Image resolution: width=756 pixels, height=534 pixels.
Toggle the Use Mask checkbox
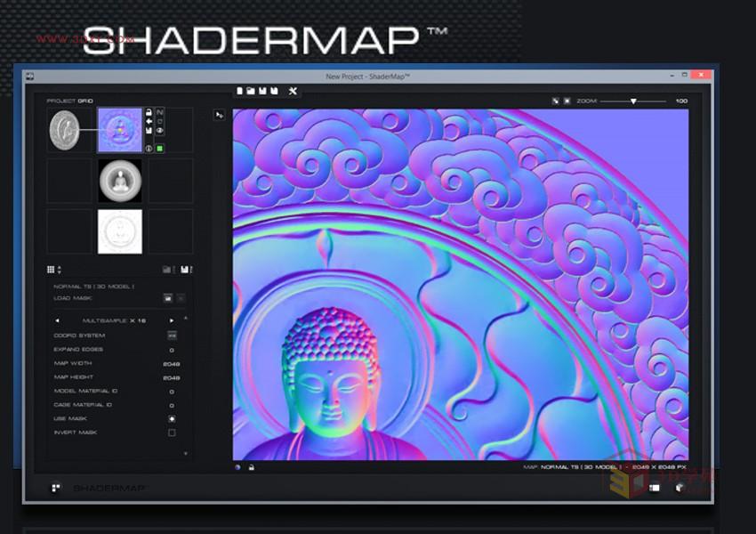[x=173, y=419]
